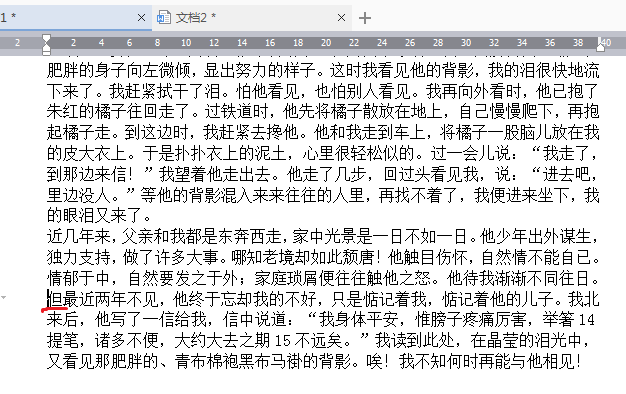Click the text 情郁于中
The width and height of the screenshot is (626, 394).
click(x=79, y=278)
